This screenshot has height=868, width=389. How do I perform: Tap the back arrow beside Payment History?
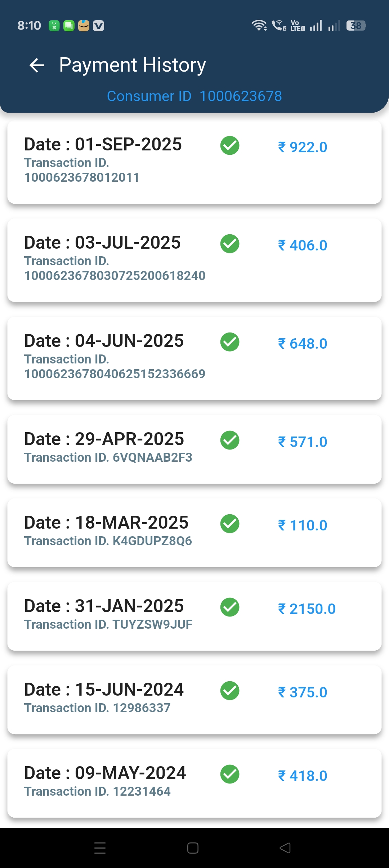coord(37,65)
